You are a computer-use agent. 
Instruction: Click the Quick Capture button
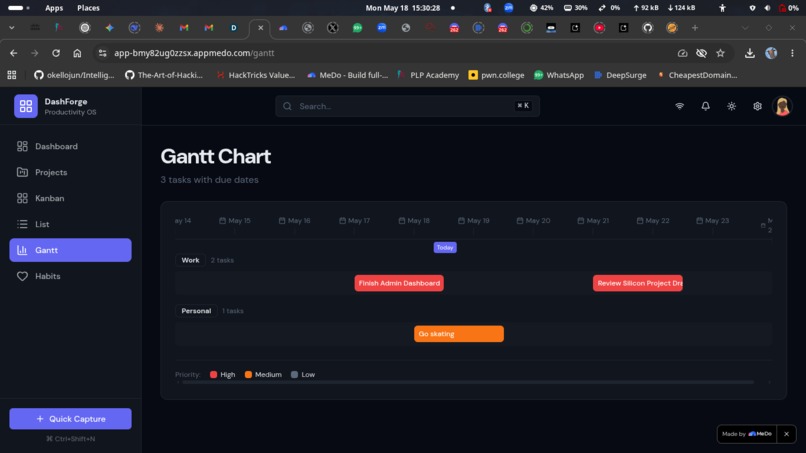click(x=70, y=419)
